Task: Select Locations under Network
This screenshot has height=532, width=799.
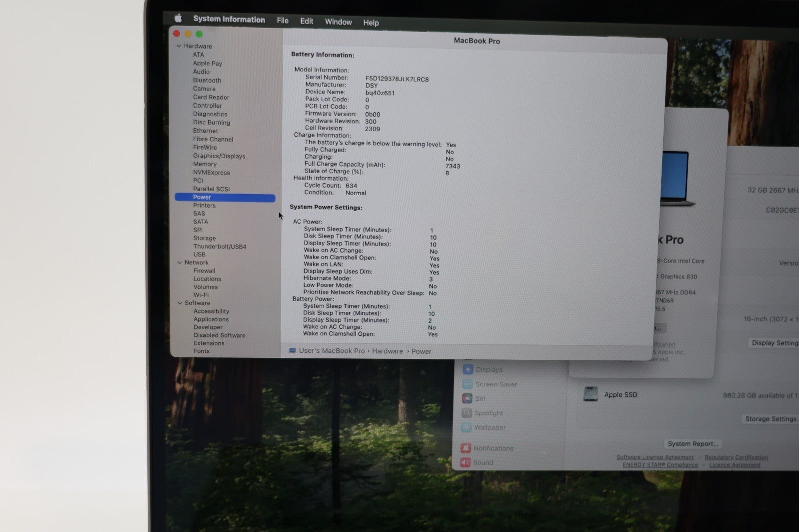Action: point(207,279)
